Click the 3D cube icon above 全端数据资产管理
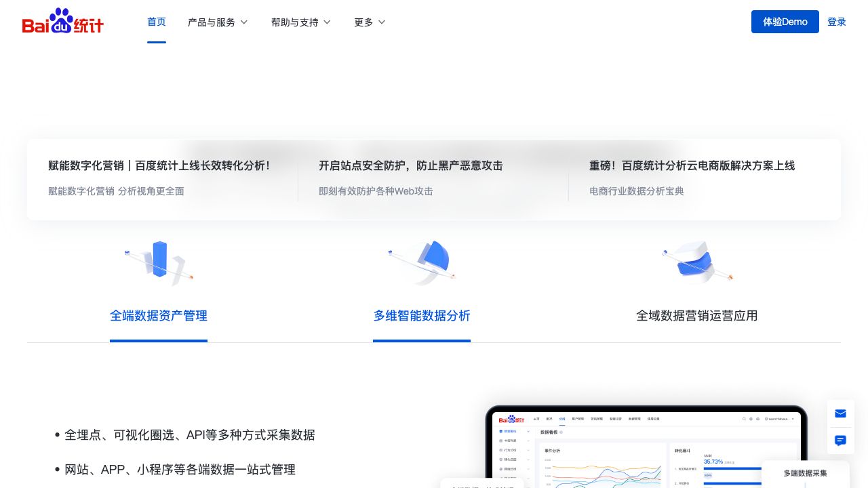The image size is (868, 488). click(x=159, y=263)
